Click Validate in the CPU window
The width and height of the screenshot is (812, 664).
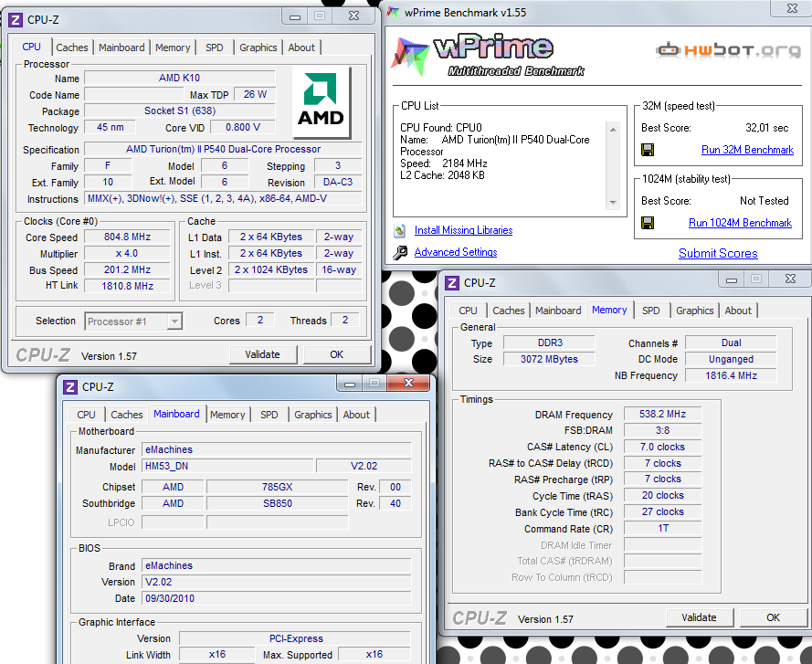tap(262, 354)
